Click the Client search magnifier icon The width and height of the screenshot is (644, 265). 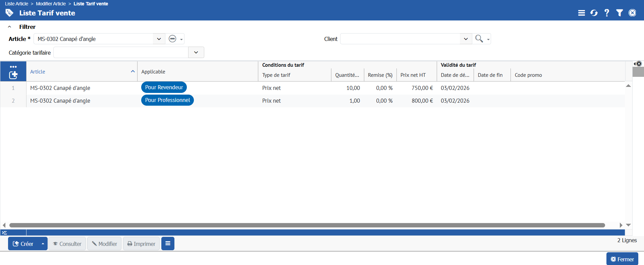tap(479, 39)
